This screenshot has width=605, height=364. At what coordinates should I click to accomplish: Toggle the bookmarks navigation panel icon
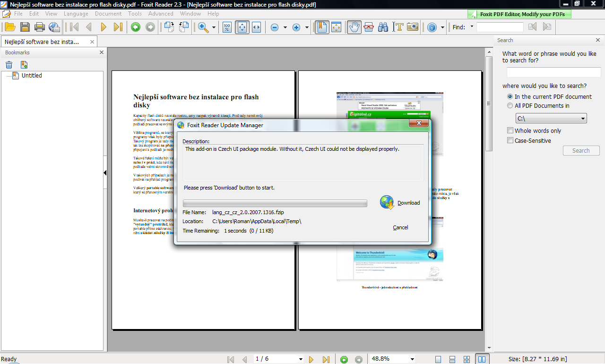click(321, 27)
